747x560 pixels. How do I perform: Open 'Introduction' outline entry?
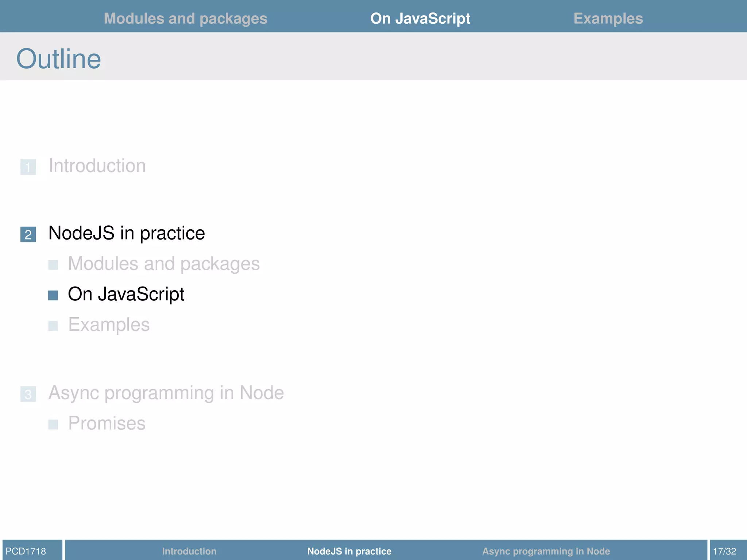pos(97,166)
